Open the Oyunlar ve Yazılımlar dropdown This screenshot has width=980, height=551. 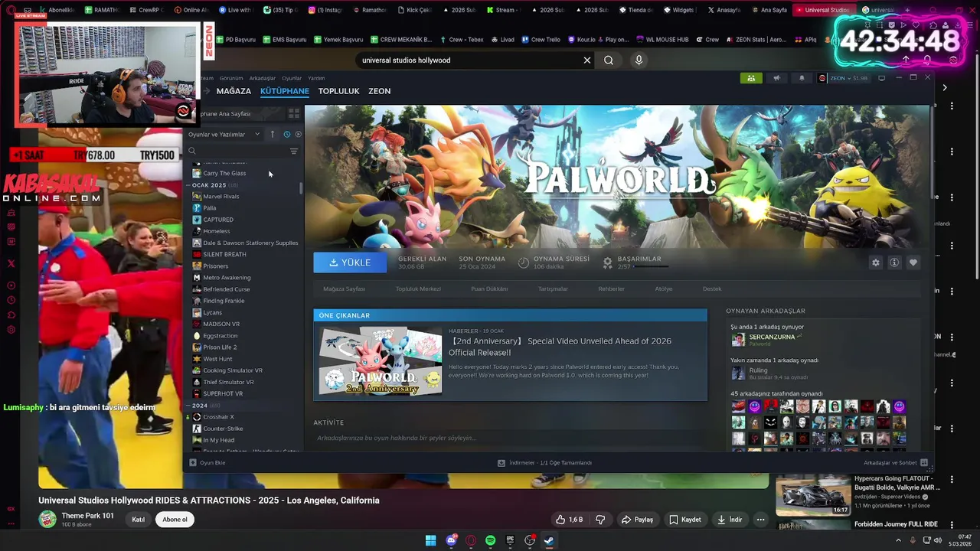(x=224, y=134)
